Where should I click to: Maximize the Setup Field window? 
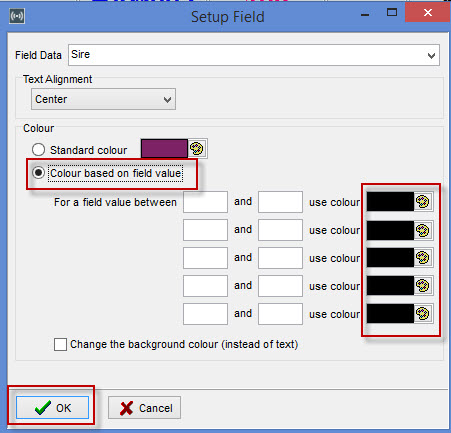tap(392, 13)
